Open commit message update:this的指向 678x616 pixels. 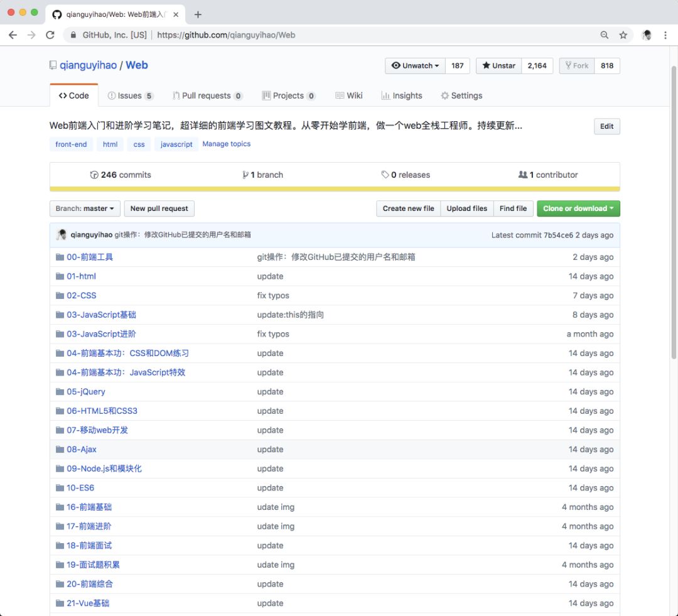coord(291,315)
